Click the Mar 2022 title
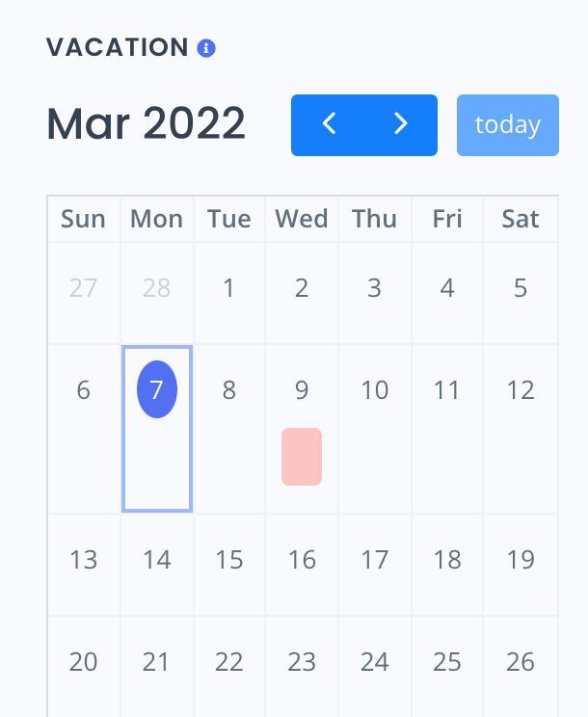Screen dimensions: 588x717 (x=146, y=123)
